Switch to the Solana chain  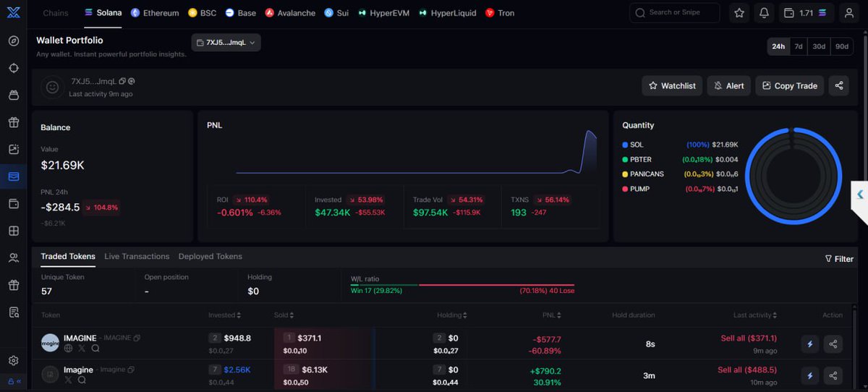click(x=103, y=13)
